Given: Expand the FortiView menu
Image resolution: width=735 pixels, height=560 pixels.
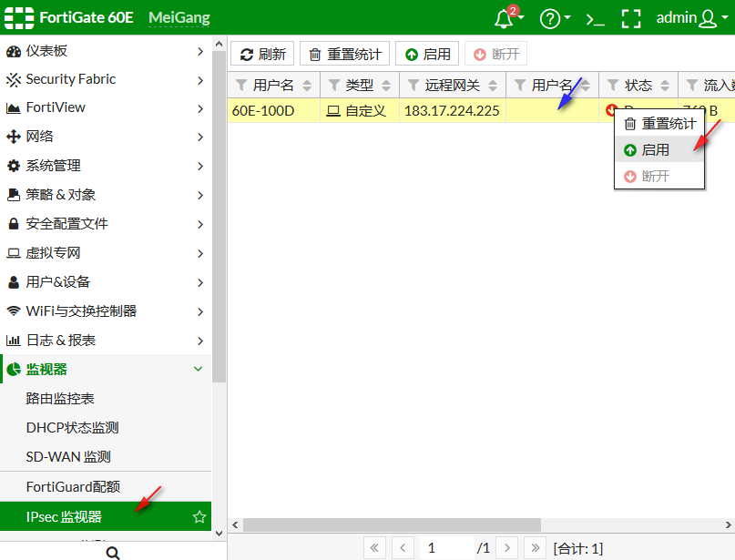Looking at the screenshot, I should (x=106, y=107).
